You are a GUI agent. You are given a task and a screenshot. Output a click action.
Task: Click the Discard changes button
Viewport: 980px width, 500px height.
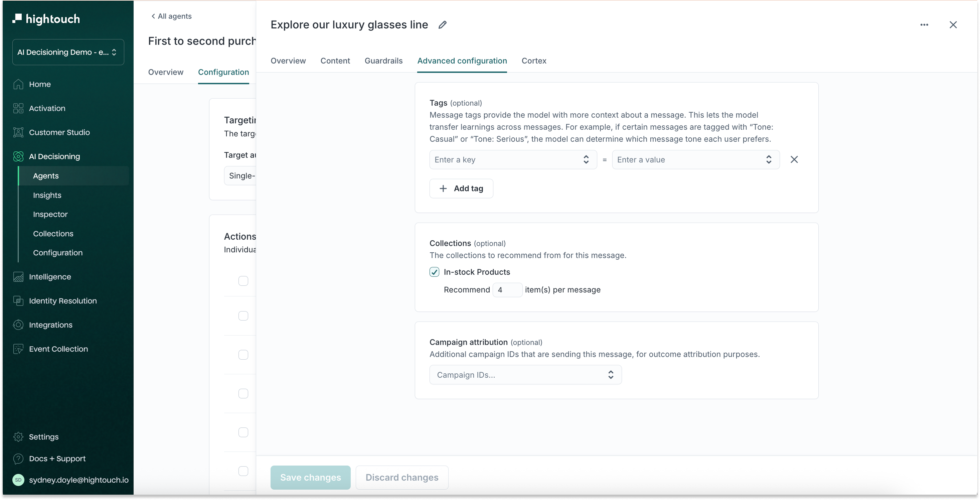[x=402, y=478]
